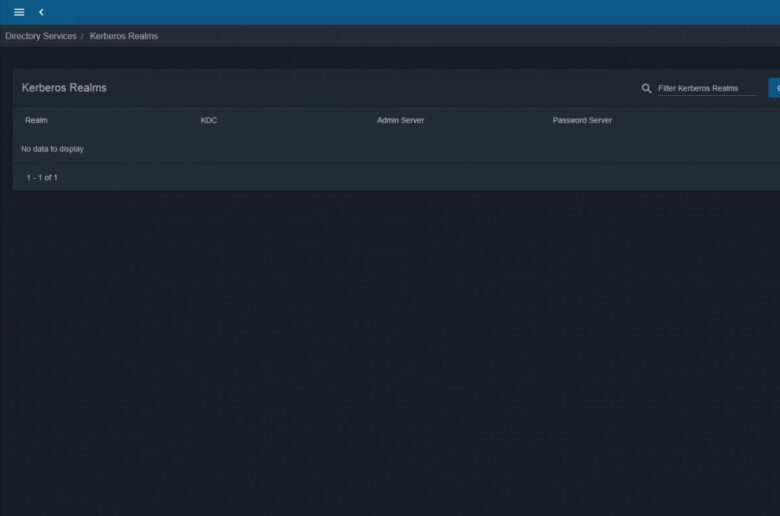The image size is (780, 516).
Task: Click the Kerberos Realms breadcrumb
Action: 124,36
